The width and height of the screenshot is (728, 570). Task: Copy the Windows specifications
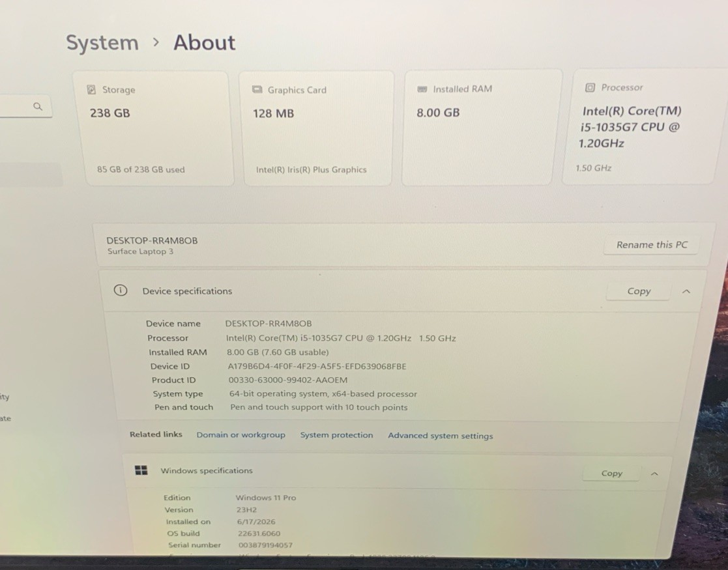611,473
